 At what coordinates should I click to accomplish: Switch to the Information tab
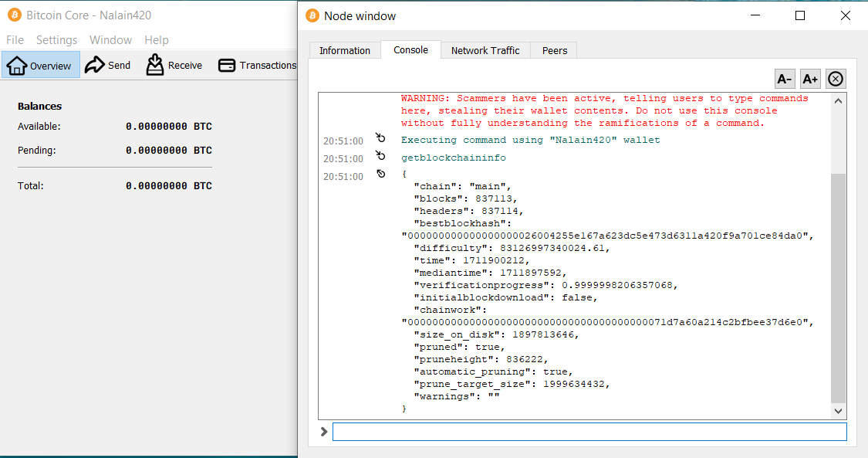(x=345, y=50)
